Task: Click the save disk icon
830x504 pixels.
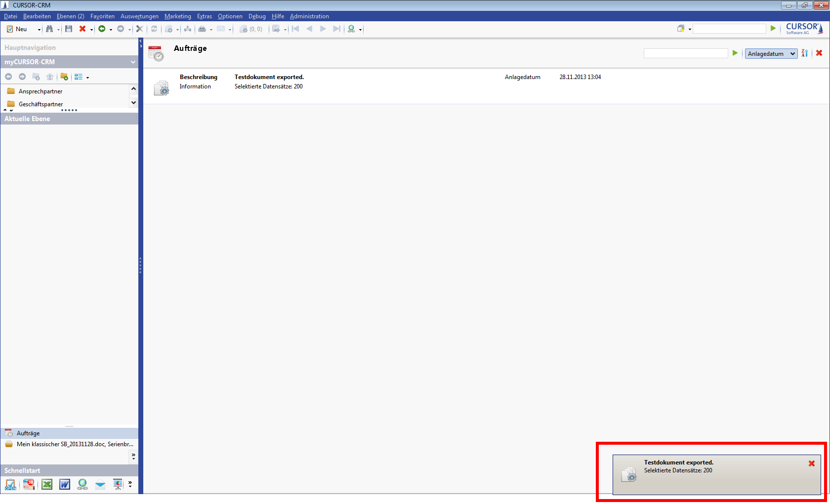Action: [69, 29]
